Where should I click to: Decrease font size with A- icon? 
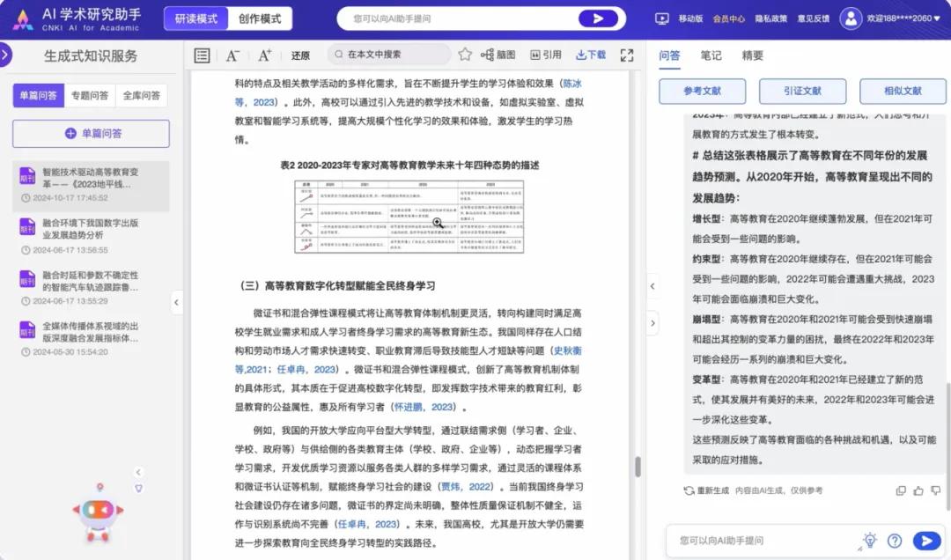232,55
